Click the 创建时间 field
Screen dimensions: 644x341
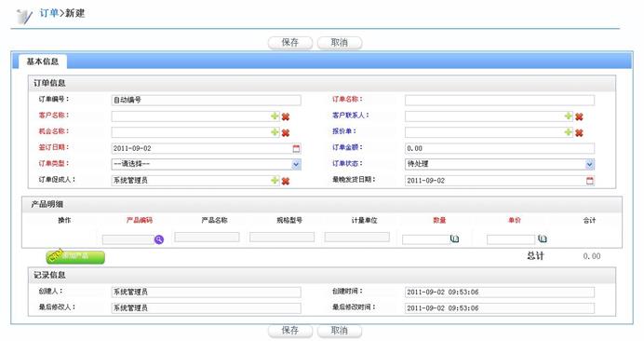click(x=500, y=292)
